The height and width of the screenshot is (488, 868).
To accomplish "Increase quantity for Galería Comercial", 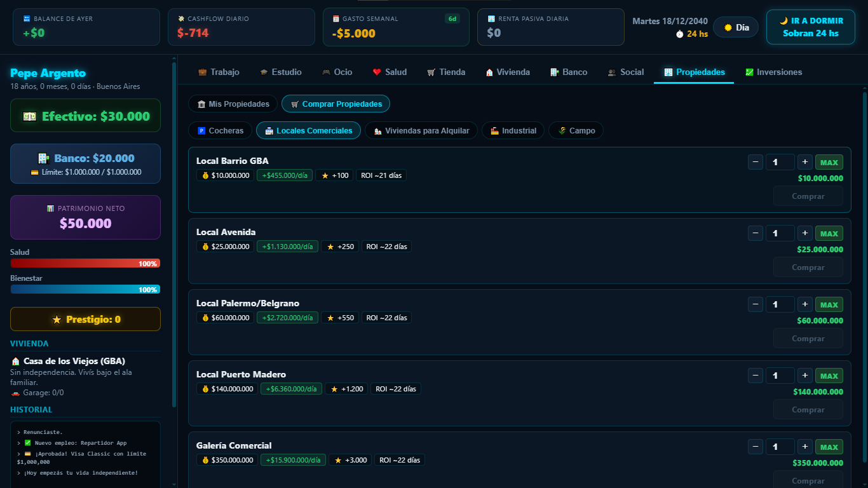I will click(804, 447).
